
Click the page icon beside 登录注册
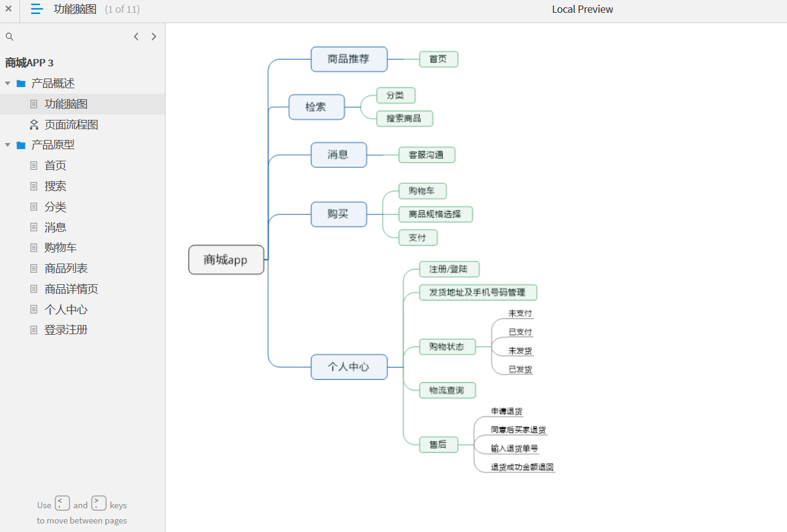[x=34, y=330]
